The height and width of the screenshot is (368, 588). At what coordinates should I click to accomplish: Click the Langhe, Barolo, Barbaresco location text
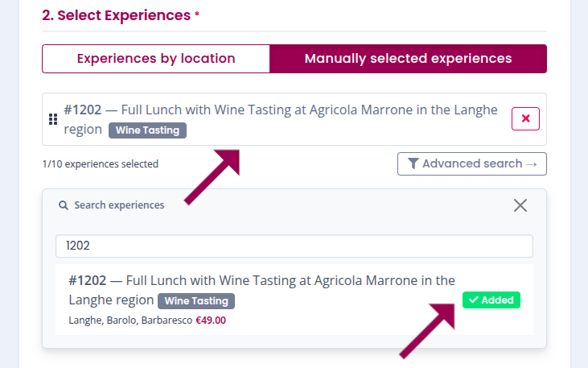pos(130,320)
